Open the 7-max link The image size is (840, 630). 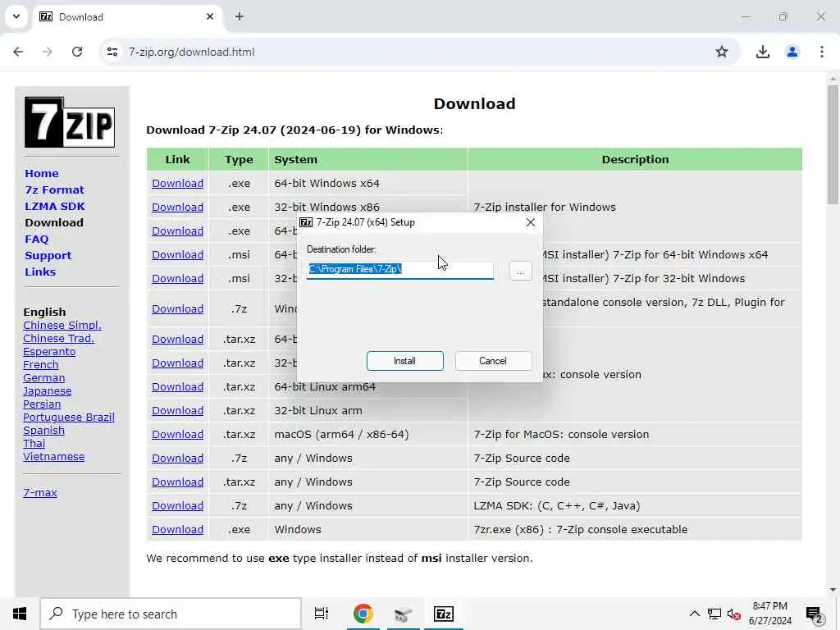(x=40, y=492)
